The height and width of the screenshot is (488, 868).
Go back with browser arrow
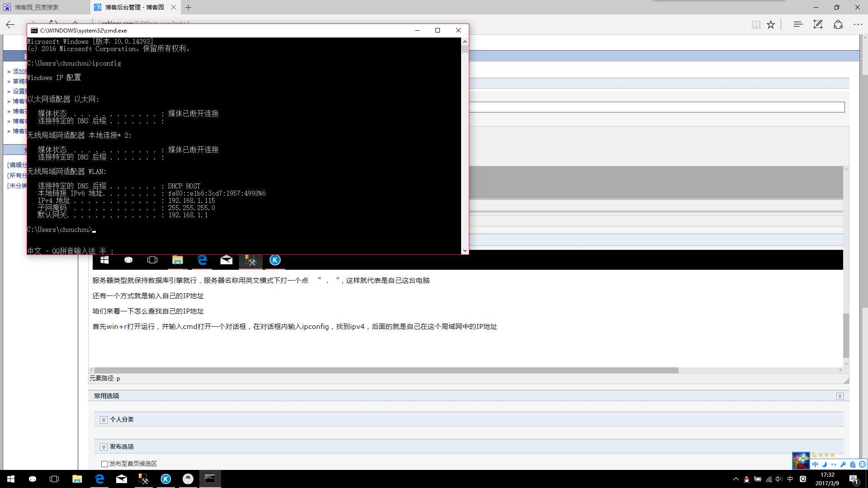click(x=10, y=25)
